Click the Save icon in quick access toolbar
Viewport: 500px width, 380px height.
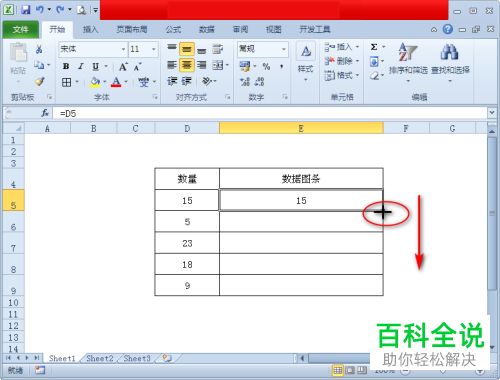(26, 10)
